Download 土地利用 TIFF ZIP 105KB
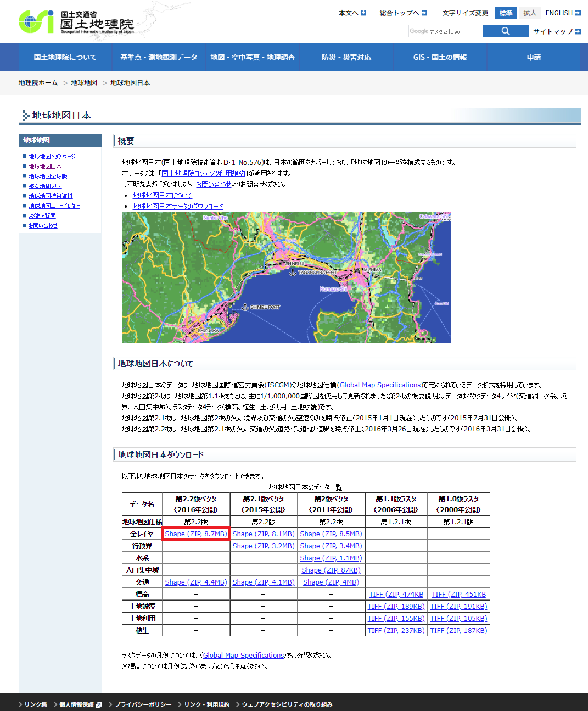This screenshot has height=711, width=588. [458, 619]
